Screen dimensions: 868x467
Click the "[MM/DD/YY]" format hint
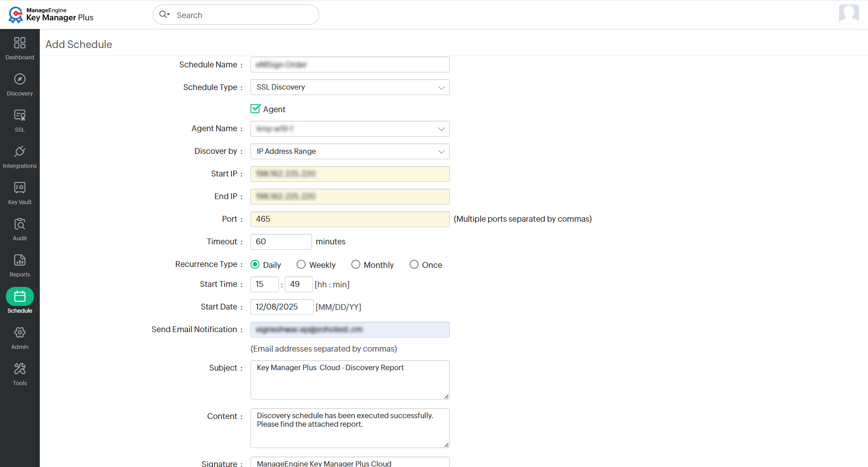(338, 307)
